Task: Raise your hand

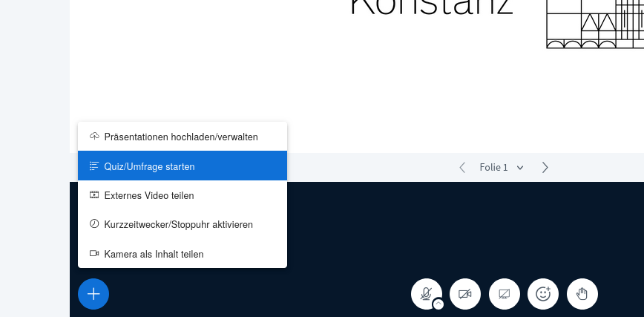Action: click(x=582, y=294)
